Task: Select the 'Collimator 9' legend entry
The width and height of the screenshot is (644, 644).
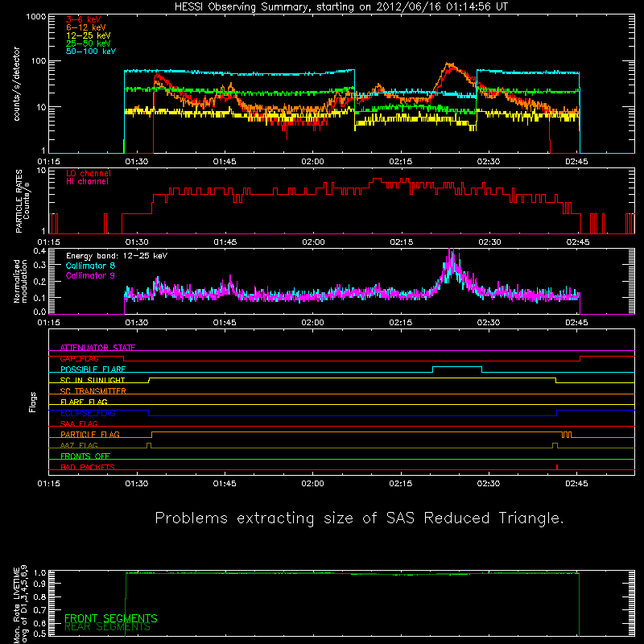Action: pos(90,275)
